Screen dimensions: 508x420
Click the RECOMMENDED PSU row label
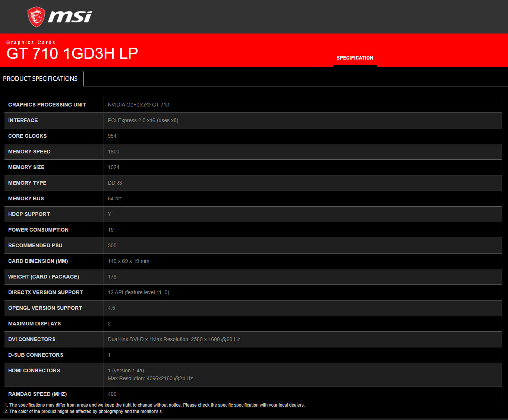pyautogui.click(x=35, y=245)
